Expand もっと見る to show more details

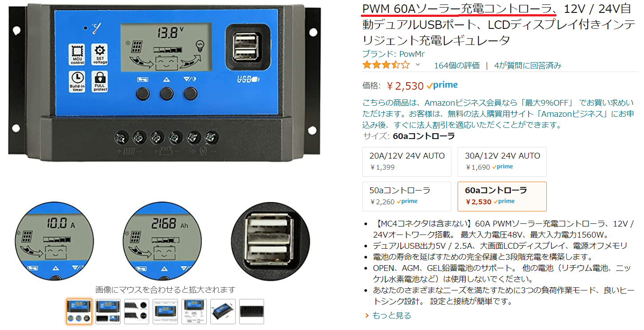pyautogui.click(x=388, y=316)
